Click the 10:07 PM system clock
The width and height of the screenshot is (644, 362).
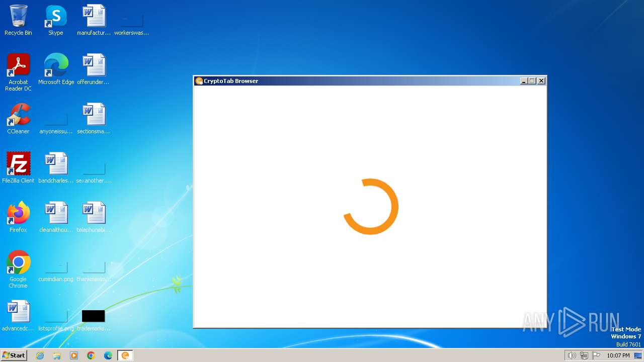pyautogui.click(x=618, y=355)
